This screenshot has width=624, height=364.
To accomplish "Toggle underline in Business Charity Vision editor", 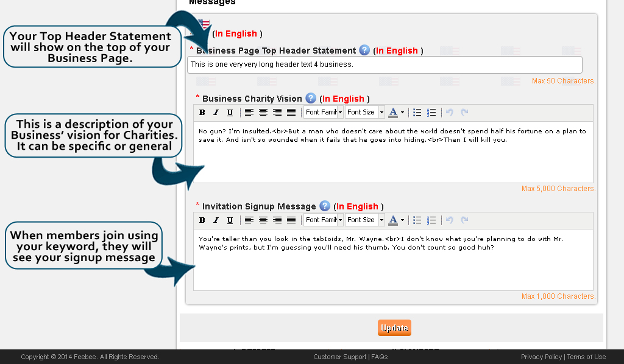I will click(x=230, y=113).
